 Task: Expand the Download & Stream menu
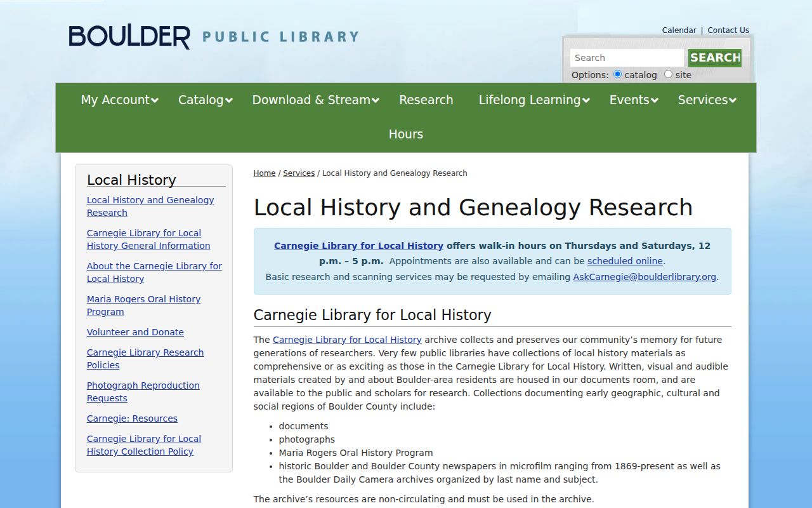click(315, 100)
